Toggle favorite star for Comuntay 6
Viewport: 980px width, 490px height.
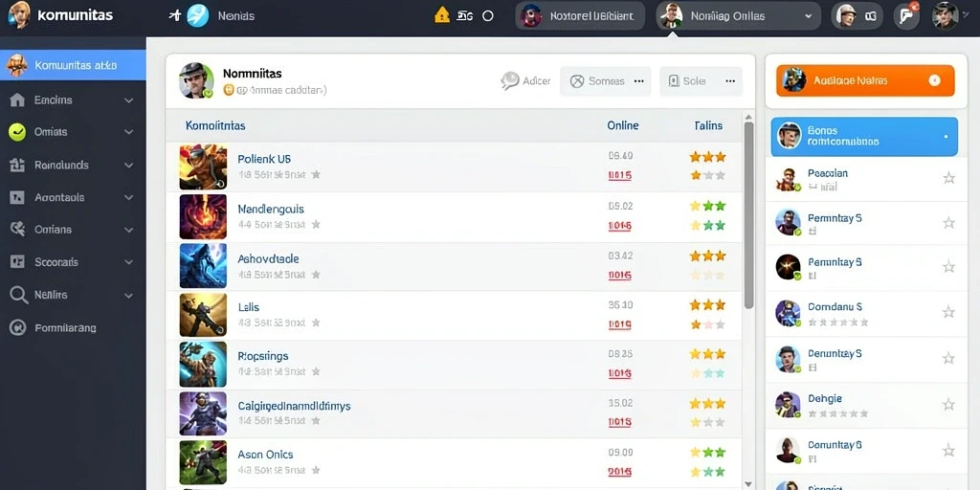click(x=948, y=450)
